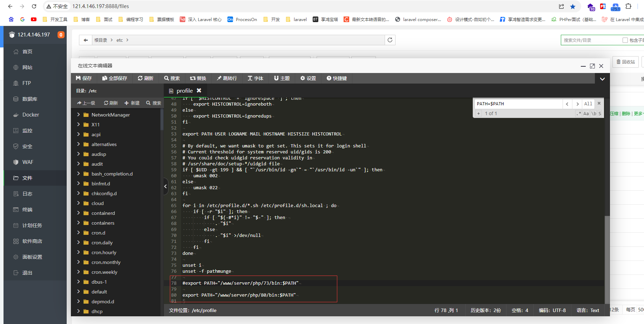Image resolution: width=644 pixels, height=324 pixels.
Task: Open the 回收站 recycle bin
Action: coord(625,62)
